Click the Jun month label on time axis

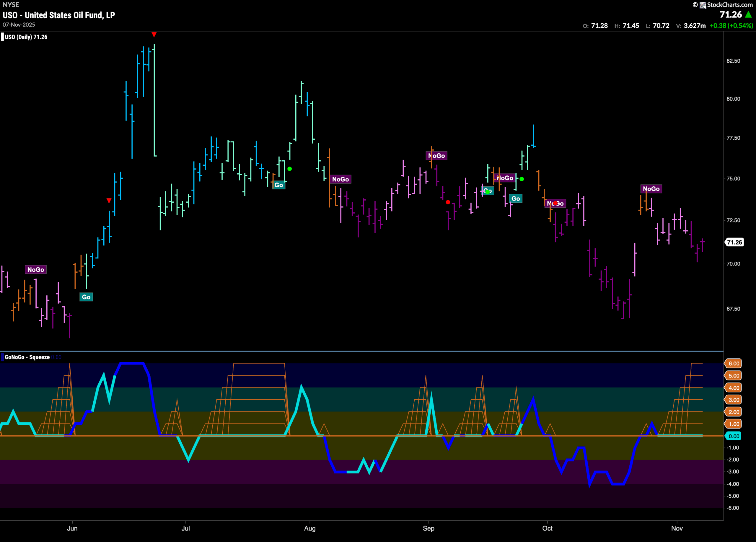point(72,528)
